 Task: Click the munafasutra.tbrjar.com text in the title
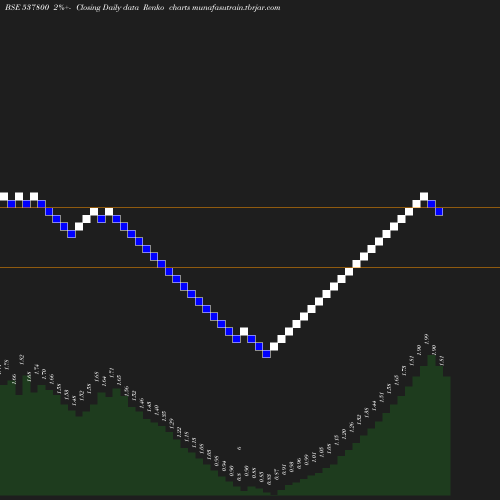236,7
